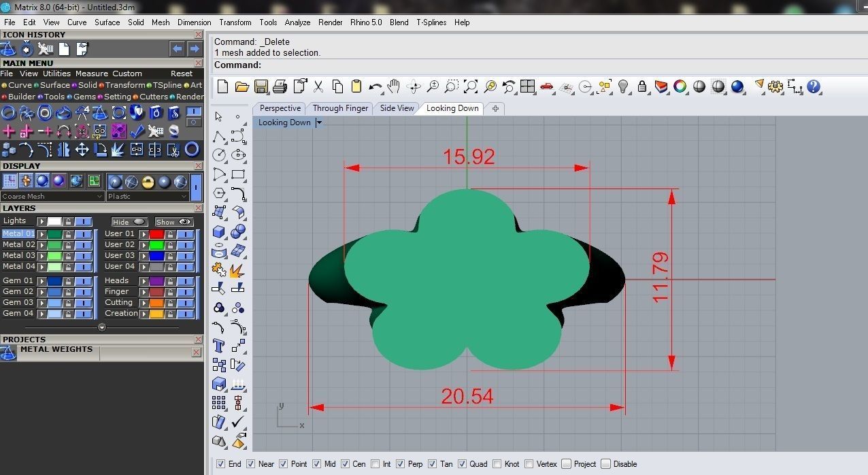Click the Hide button in Layers

129,222
